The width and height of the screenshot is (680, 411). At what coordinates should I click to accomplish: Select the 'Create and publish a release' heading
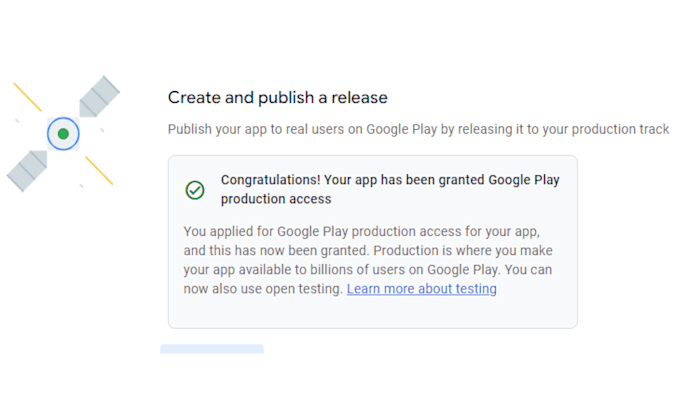278,98
